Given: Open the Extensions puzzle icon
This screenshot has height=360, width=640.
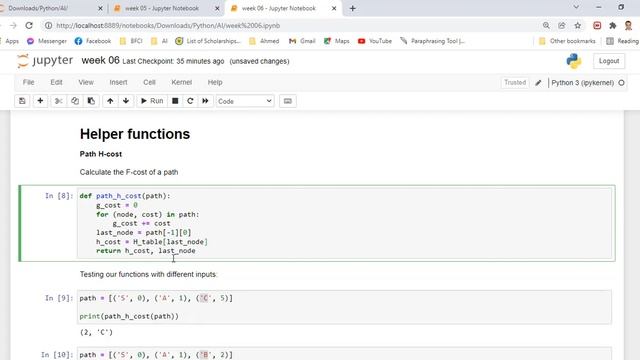Looking at the screenshot, I should click(x=613, y=26).
